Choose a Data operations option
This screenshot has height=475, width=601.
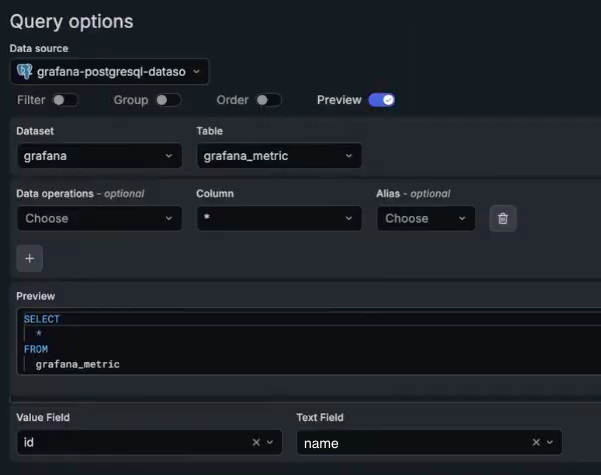coord(99,218)
